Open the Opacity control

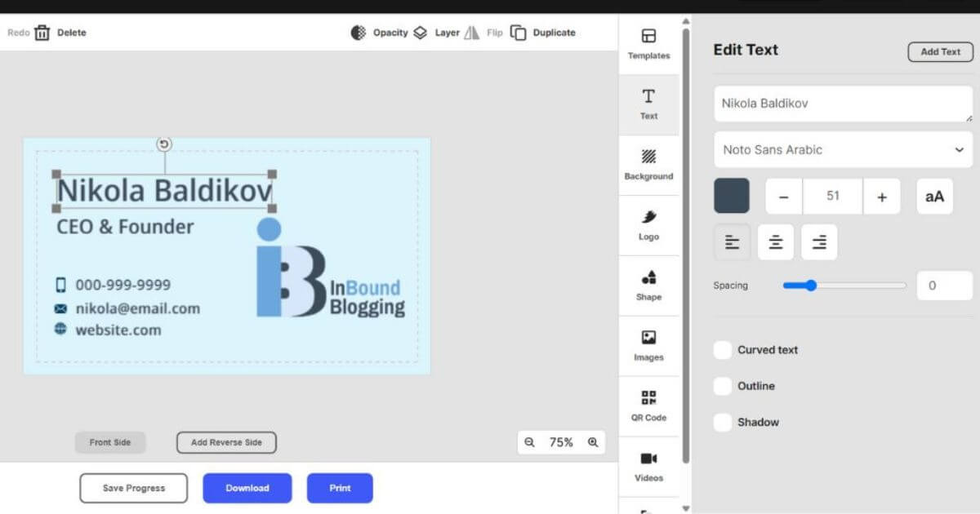click(x=379, y=33)
